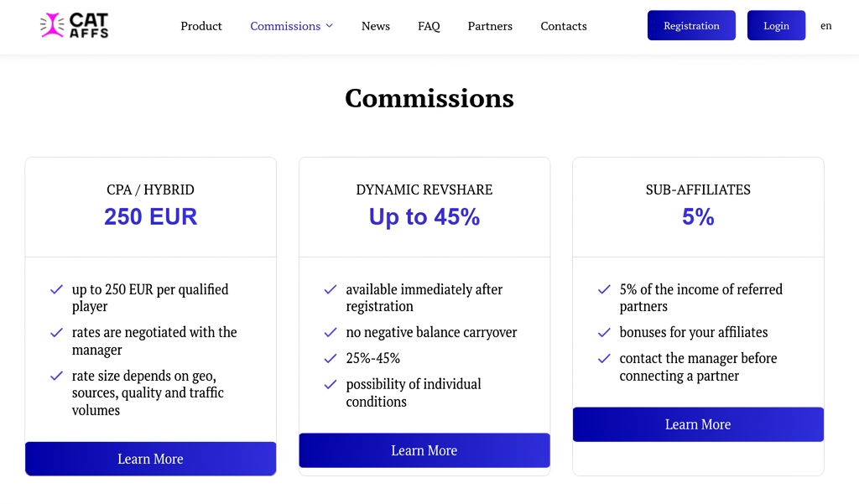The width and height of the screenshot is (859, 504).
Task: Open the Contacts page
Action: [563, 26]
